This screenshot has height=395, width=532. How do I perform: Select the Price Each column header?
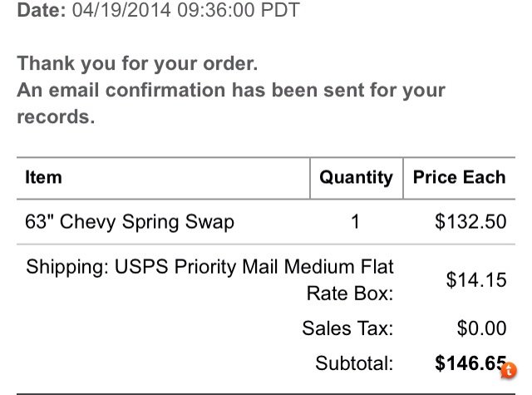(x=459, y=177)
